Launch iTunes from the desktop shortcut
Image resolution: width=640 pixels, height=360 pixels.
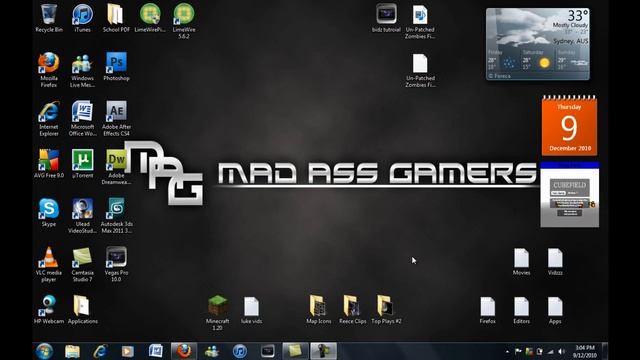tap(82, 18)
